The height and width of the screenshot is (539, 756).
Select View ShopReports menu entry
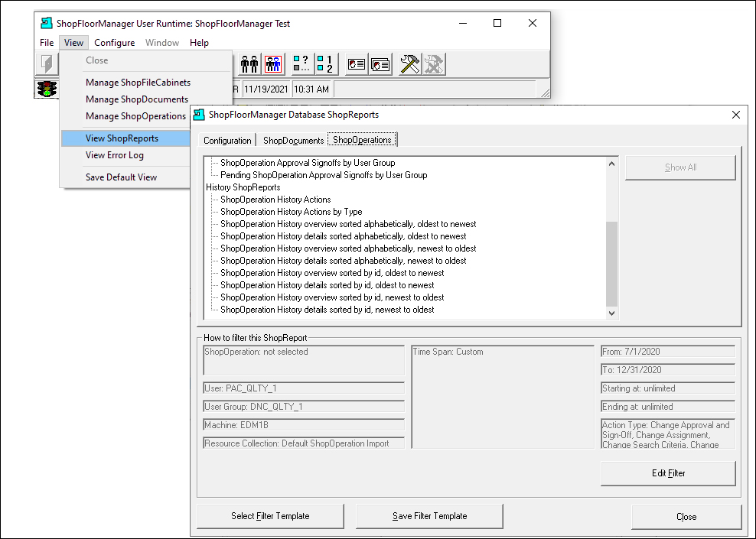click(x=125, y=138)
